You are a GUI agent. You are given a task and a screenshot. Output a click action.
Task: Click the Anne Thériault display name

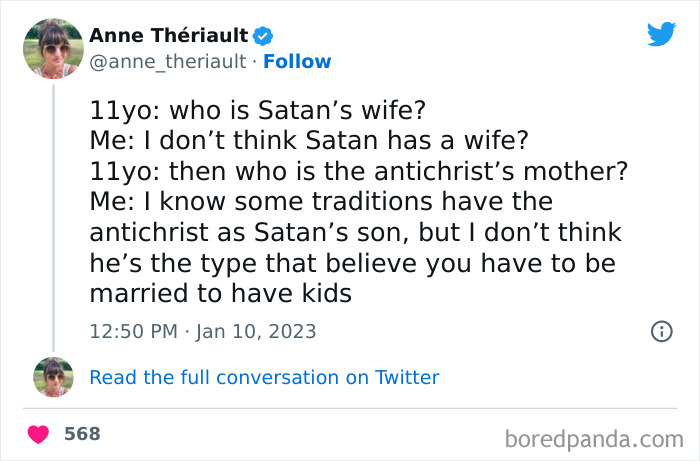coord(169,36)
